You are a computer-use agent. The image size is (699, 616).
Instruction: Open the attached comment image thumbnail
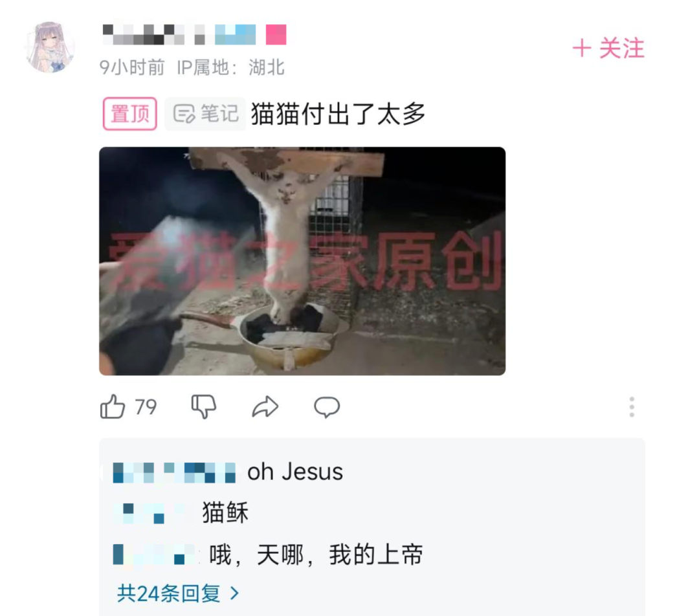click(x=302, y=261)
